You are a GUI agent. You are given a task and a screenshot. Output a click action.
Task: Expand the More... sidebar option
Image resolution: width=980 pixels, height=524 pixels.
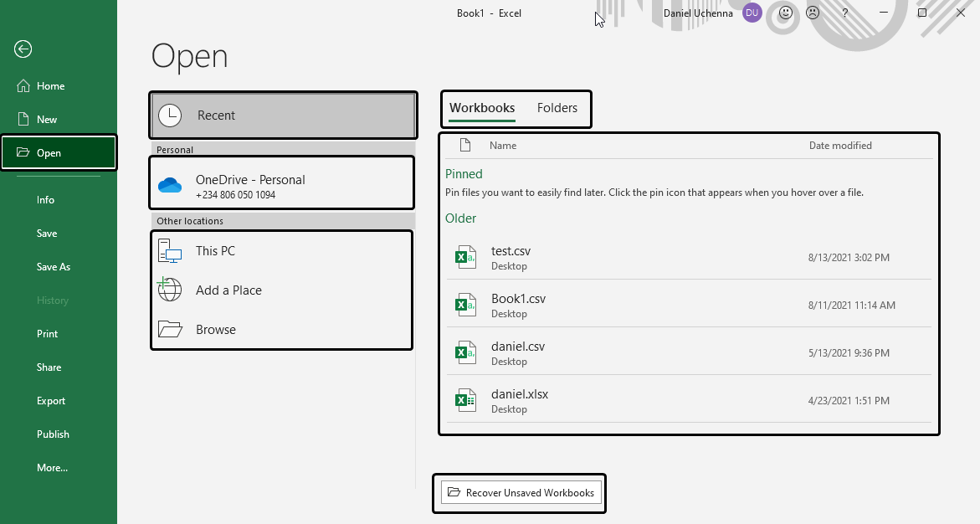click(52, 468)
